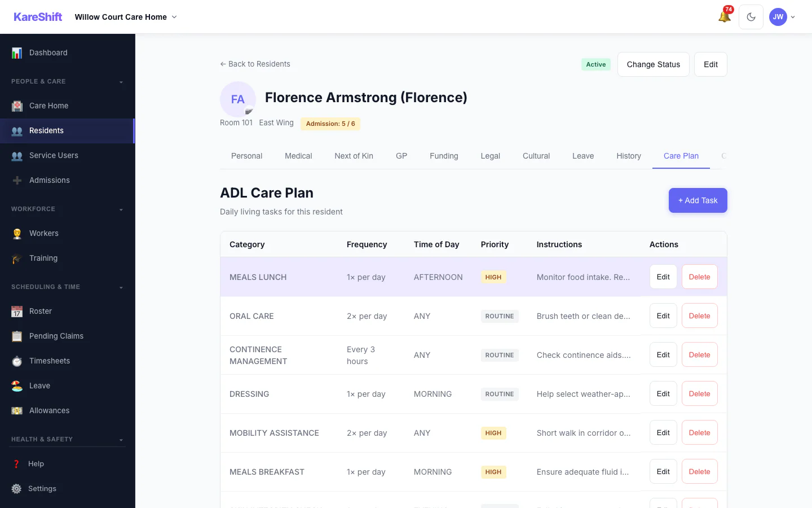Delete the Dressing task

click(x=699, y=393)
